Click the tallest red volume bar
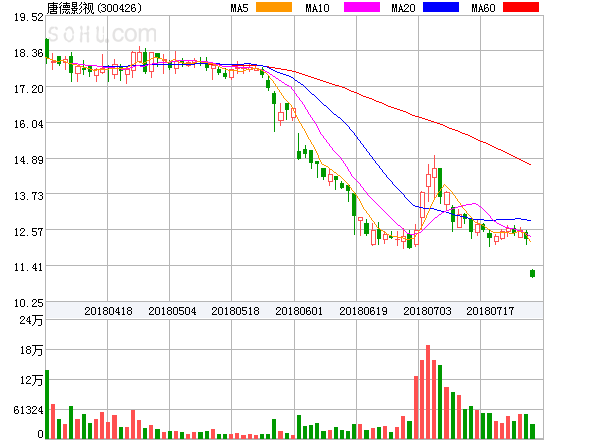 tap(428, 392)
